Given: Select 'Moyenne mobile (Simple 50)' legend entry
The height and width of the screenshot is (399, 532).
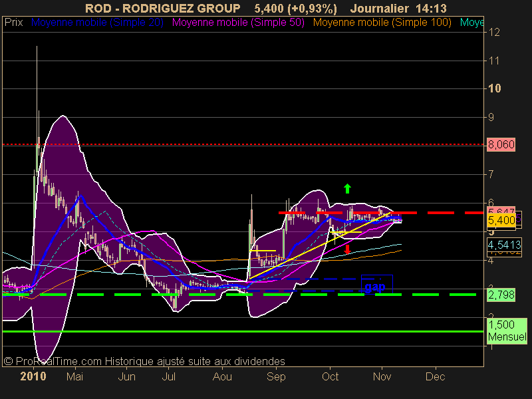Looking at the screenshot, I should [238, 23].
